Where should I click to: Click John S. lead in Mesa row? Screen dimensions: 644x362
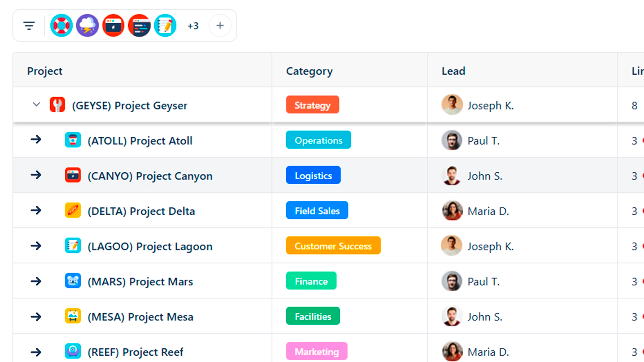(x=485, y=317)
